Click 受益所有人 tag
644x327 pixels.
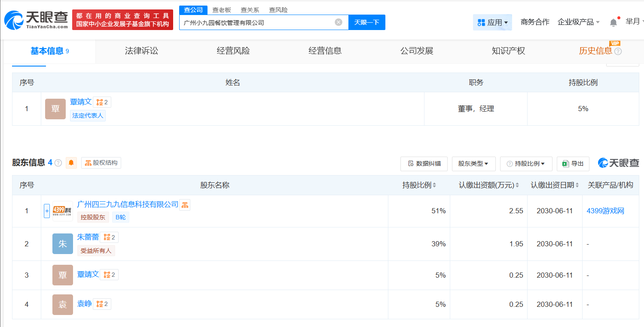click(96, 251)
